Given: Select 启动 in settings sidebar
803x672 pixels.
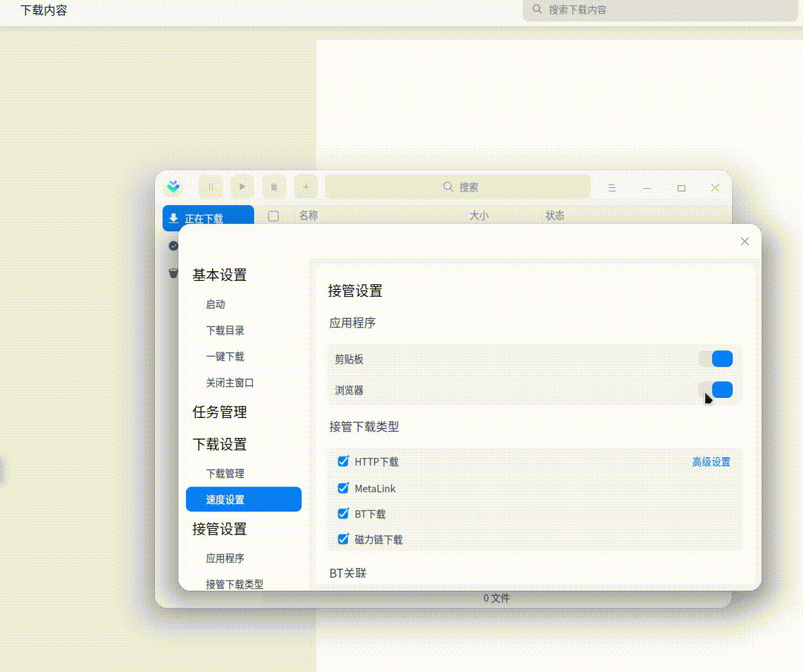Looking at the screenshot, I should pos(216,304).
